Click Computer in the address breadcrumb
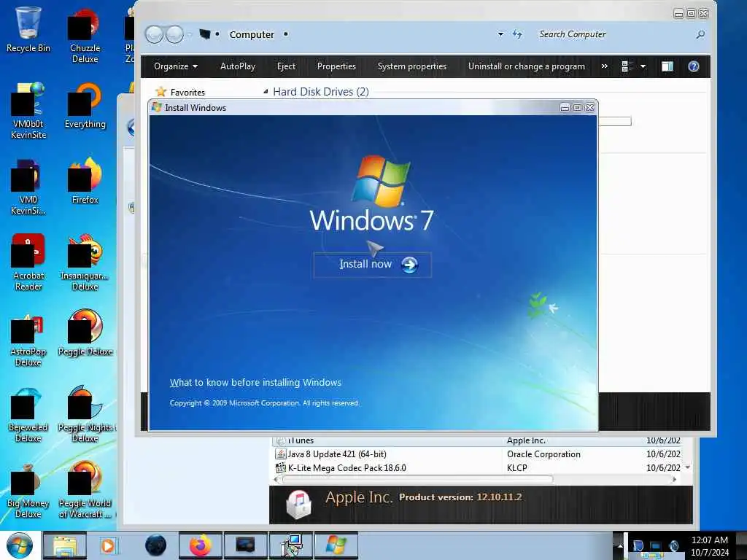Viewport: 747px width, 560px height. click(x=252, y=34)
